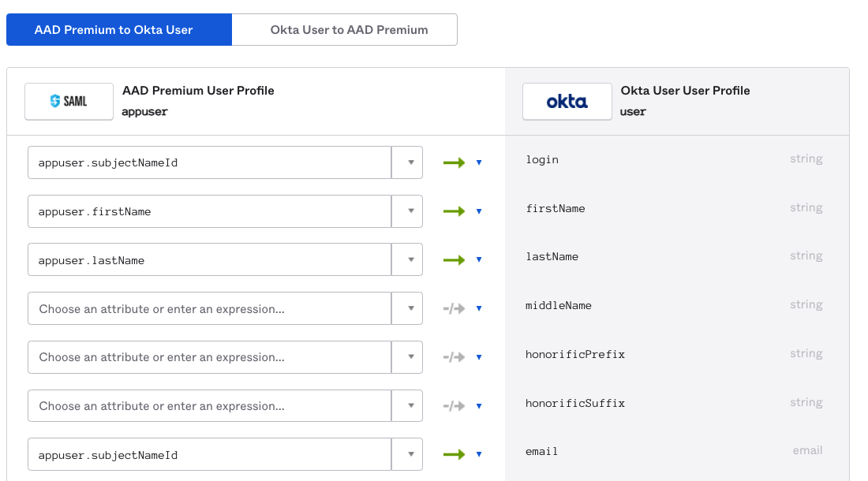This screenshot has width=868, height=481.
Task: Click gray unmapped arrow for honorificPrefix
Action: click(x=454, y=357)
